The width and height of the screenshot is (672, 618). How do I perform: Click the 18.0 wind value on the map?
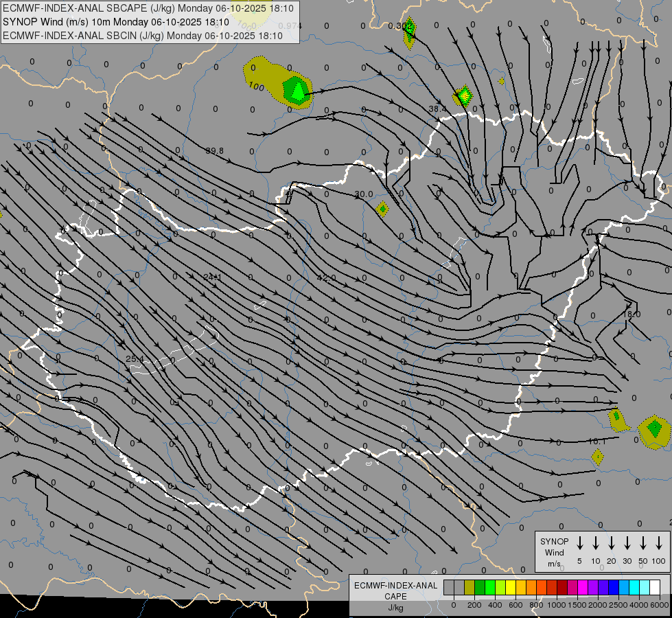coord(632,314)
